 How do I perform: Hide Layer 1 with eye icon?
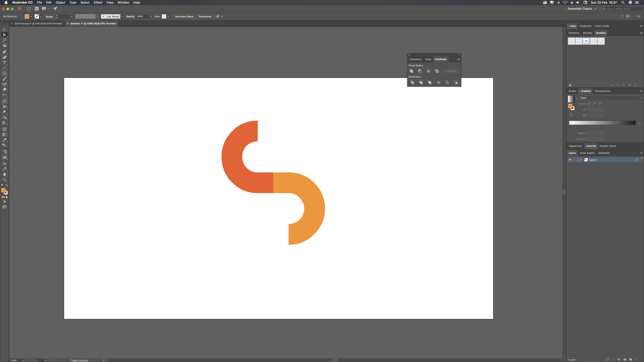(x=570, y=160)
